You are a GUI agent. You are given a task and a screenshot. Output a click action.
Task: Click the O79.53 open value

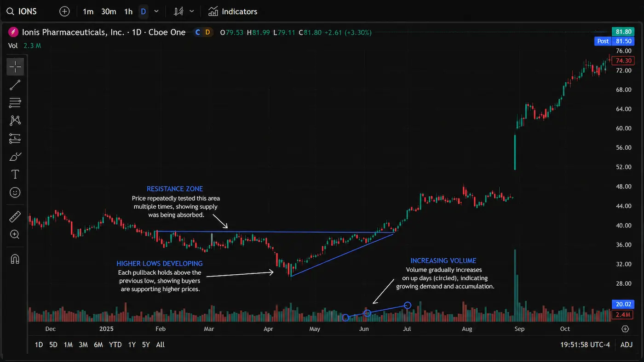232,33
